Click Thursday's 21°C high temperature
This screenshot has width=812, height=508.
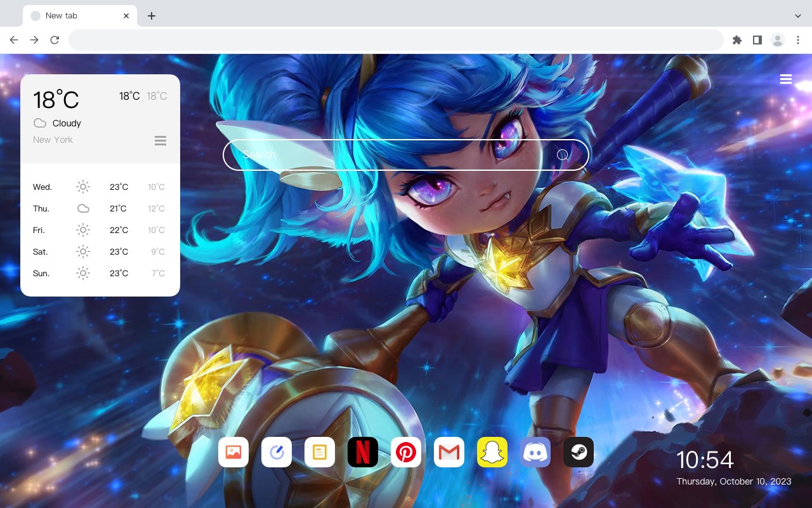(118, 209)
